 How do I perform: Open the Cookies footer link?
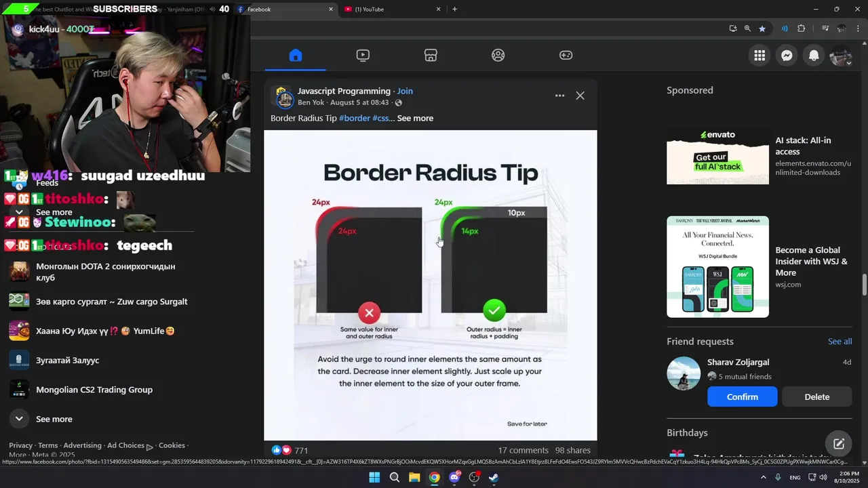[x=172, y=445]
